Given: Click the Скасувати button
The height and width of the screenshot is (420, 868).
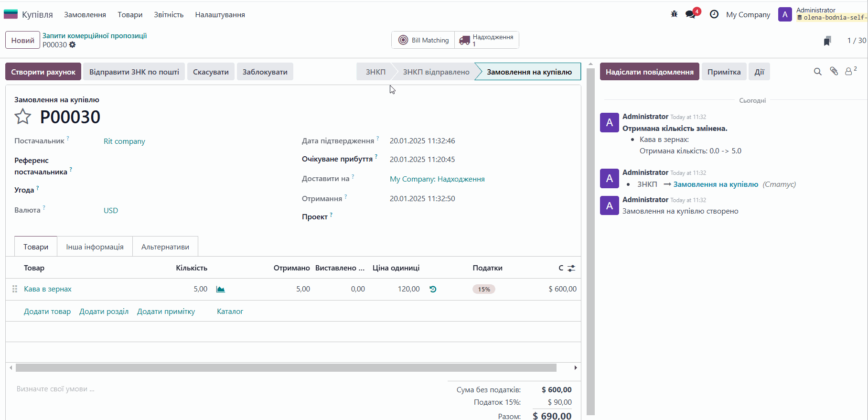Looking at the screenshot, I should click(211, 72).
